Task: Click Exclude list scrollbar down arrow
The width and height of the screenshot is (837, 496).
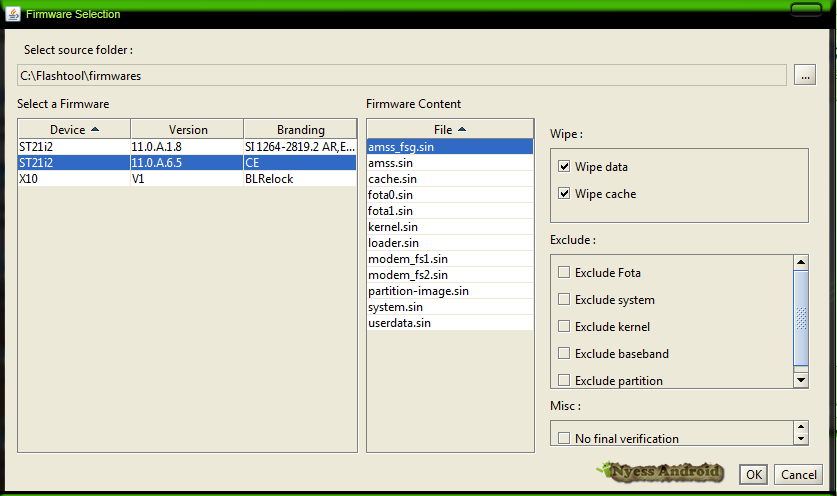Action: pos(801,380)
